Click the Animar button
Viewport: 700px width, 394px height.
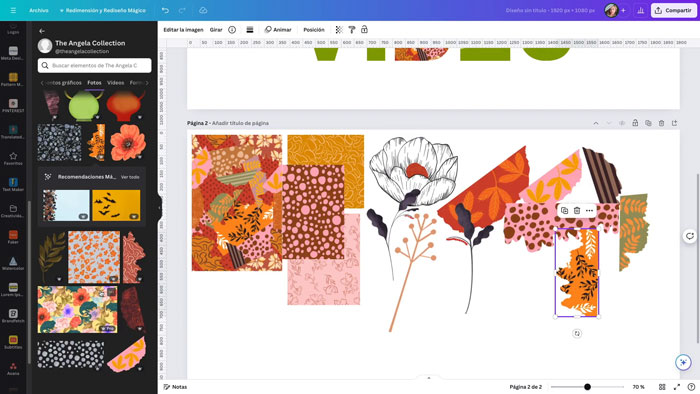point(278,29)
